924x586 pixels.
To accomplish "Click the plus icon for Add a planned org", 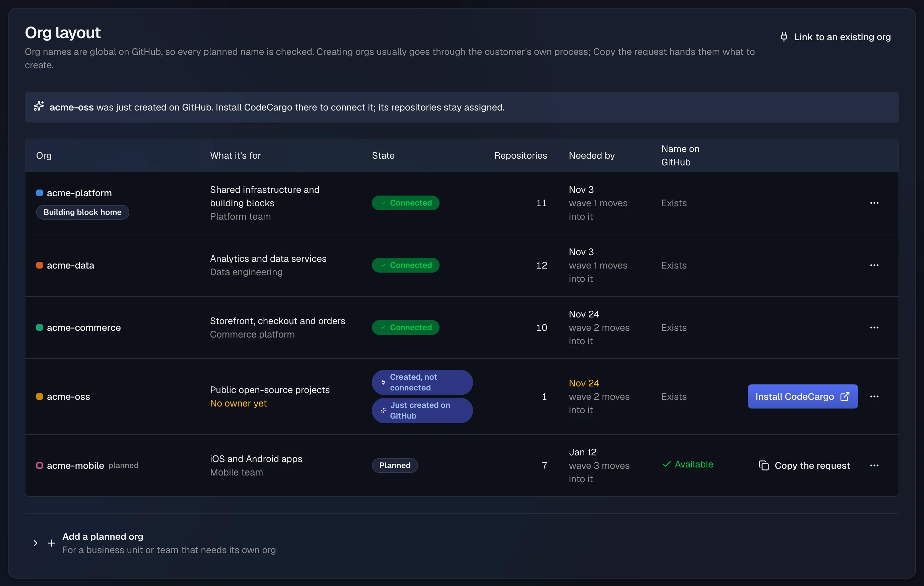I will pyautogui.click(x=51, y=543).
